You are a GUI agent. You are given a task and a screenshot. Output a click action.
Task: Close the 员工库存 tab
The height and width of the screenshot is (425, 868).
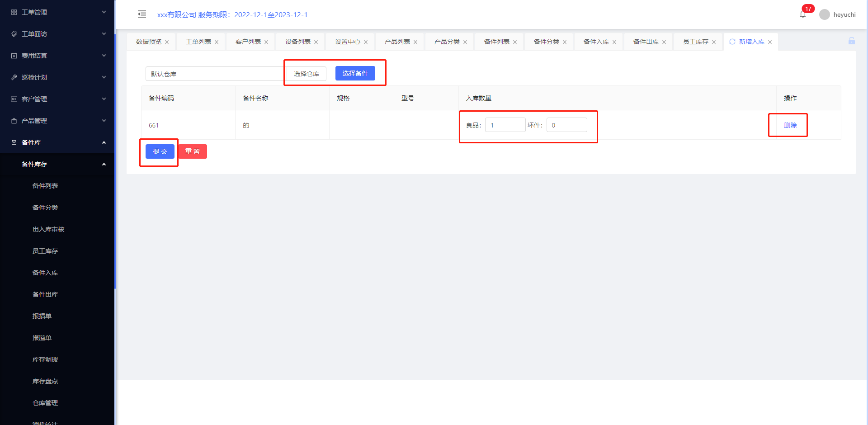tap(714, 42)
